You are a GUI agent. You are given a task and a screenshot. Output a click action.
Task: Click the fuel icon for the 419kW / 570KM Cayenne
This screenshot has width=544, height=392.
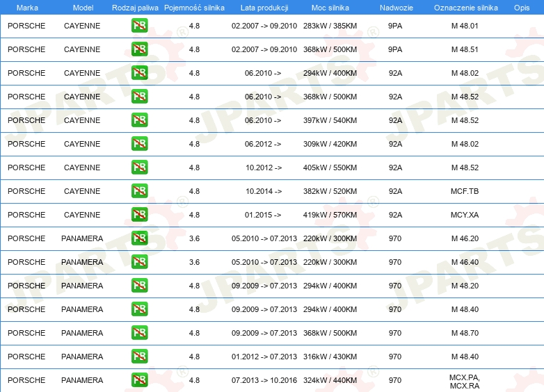tap(139, 215)
